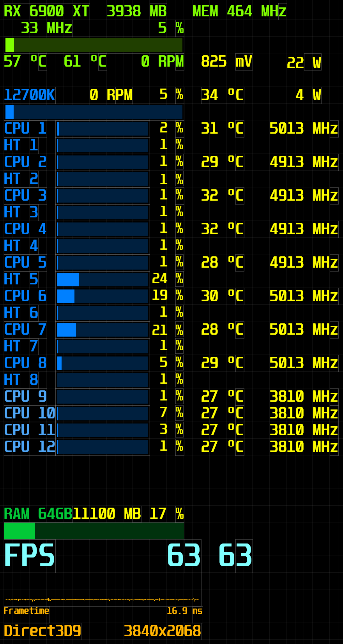Click the orange frametime graph line

click(102, 600)
